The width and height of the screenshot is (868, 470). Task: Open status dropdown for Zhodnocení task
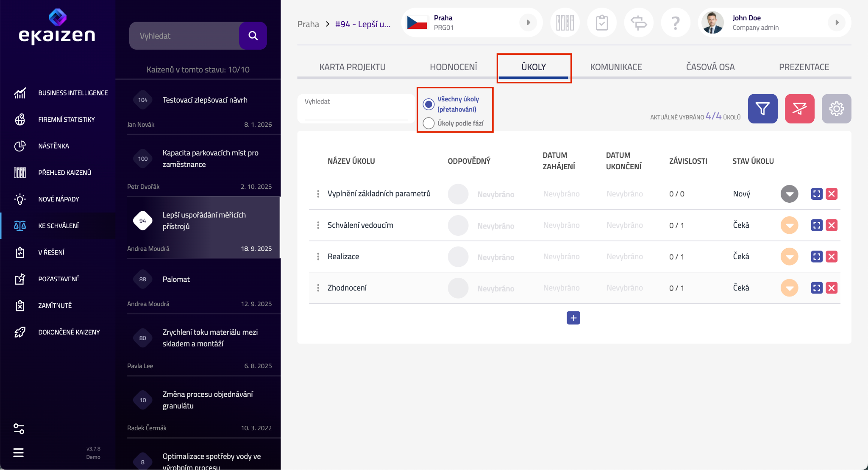pyautogui.click(x=789, y=288)
